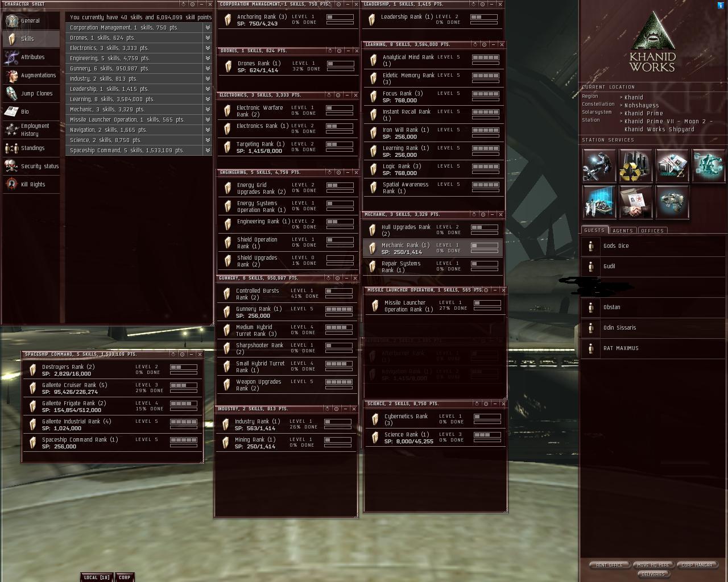Pin the Science skills window
Image resolution: width=728 pixels, height=582 pixels.
pos(485,404)
